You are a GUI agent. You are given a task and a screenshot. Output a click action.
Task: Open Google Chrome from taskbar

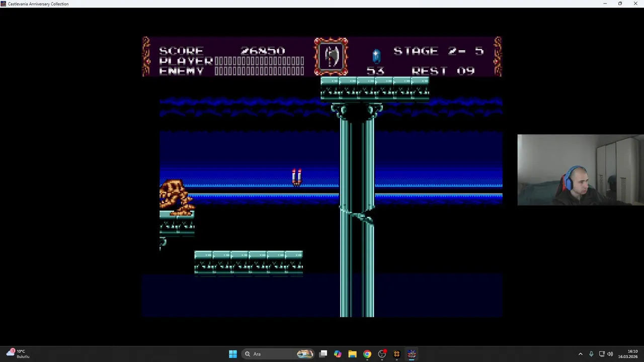tap(367, 354)
